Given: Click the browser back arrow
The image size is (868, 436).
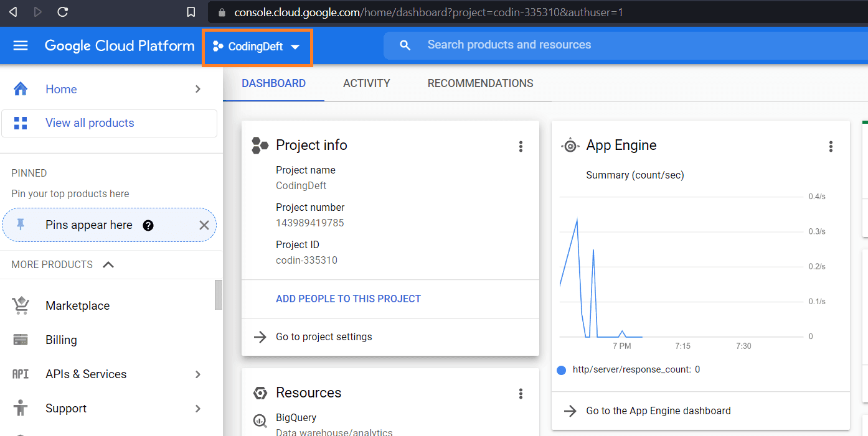Looking at the screenshot, I should pyautogui.click(x=13, y=12).
